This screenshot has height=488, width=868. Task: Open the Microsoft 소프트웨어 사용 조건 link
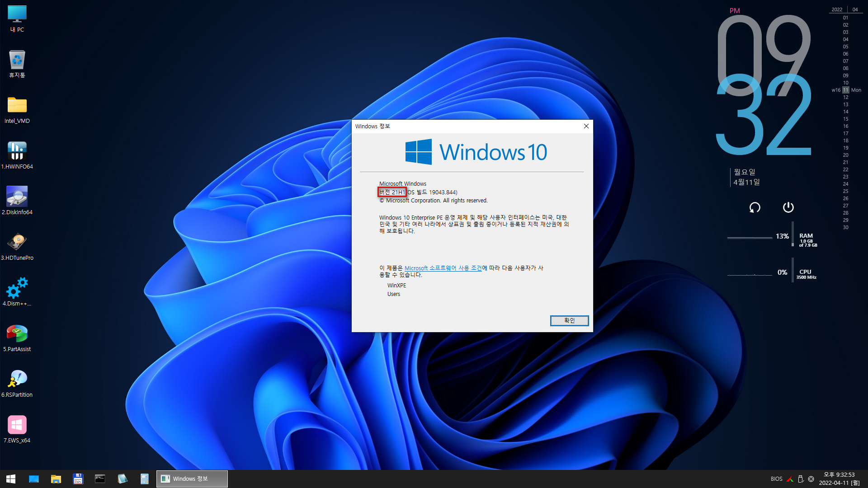443,268
